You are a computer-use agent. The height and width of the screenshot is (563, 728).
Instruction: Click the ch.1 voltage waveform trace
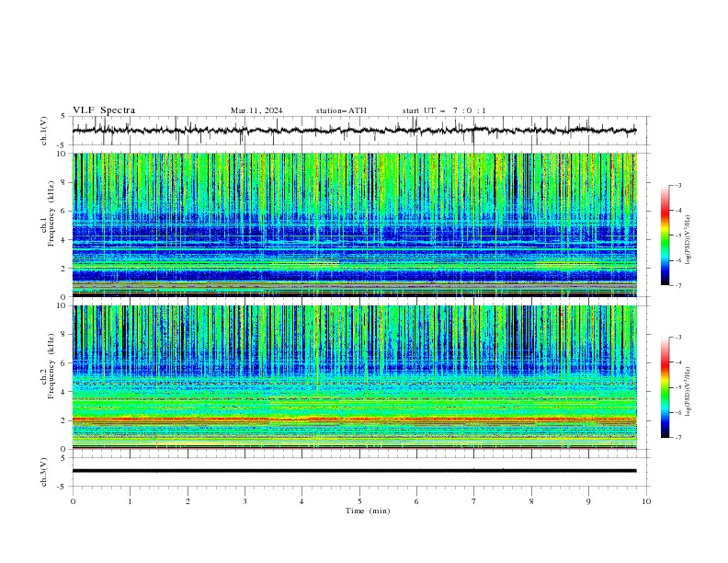[354, 131]
